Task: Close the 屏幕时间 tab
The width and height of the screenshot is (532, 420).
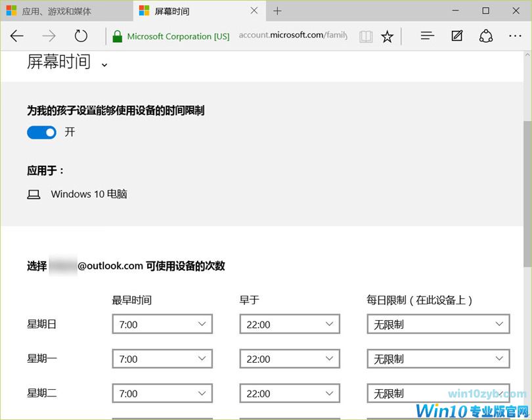Action: pyautogui.click(x=254, y=11)
